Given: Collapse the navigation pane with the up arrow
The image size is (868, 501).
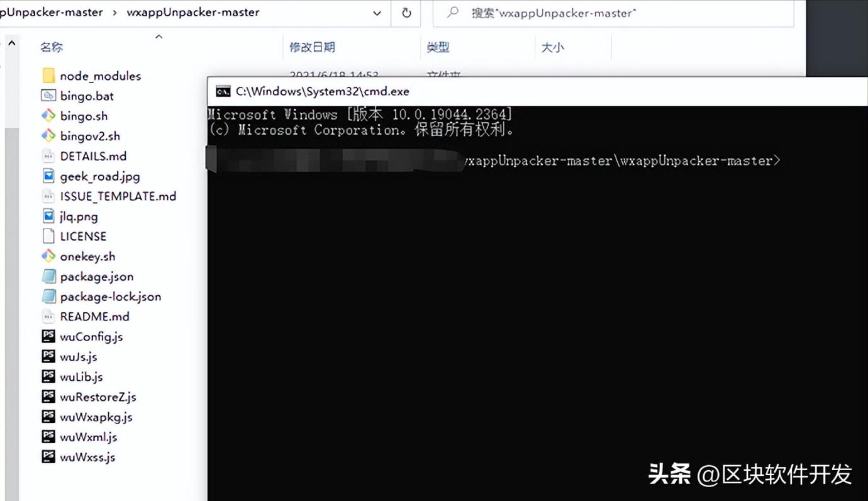Looking at the screenshot, I should (11, 43).
